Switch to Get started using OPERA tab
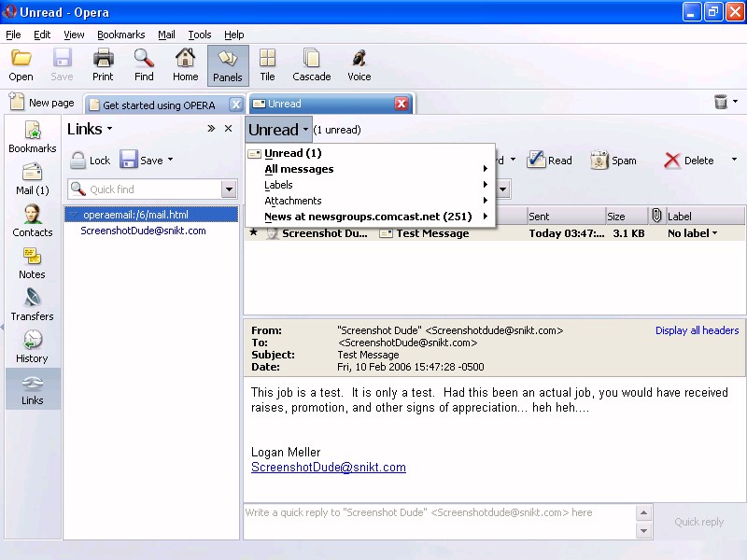 point(159,105)
